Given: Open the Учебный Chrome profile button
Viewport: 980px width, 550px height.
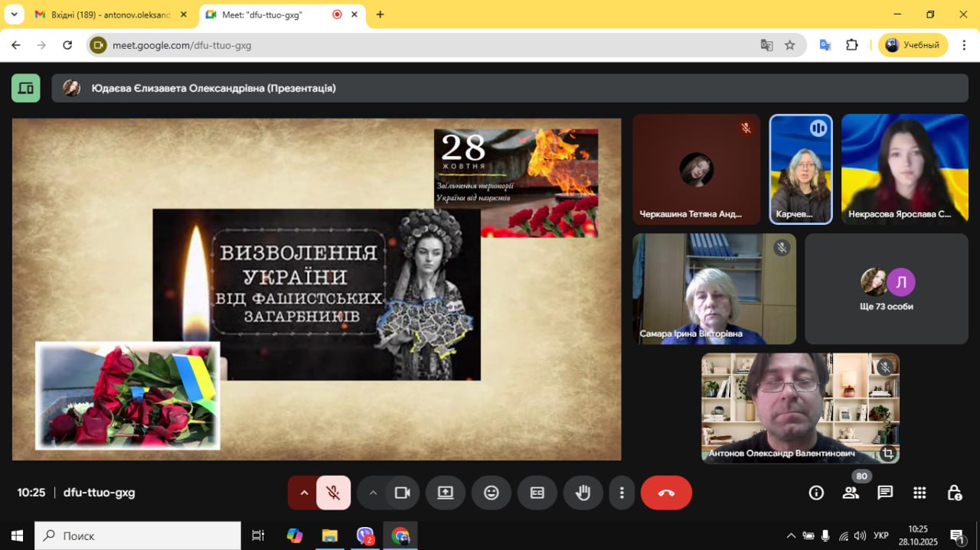Looking at the screenshot, I should point(913,45).
